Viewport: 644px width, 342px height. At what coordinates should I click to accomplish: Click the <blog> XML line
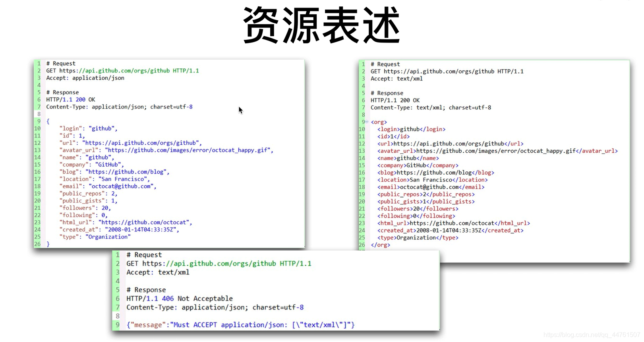(x=436, y=173)
